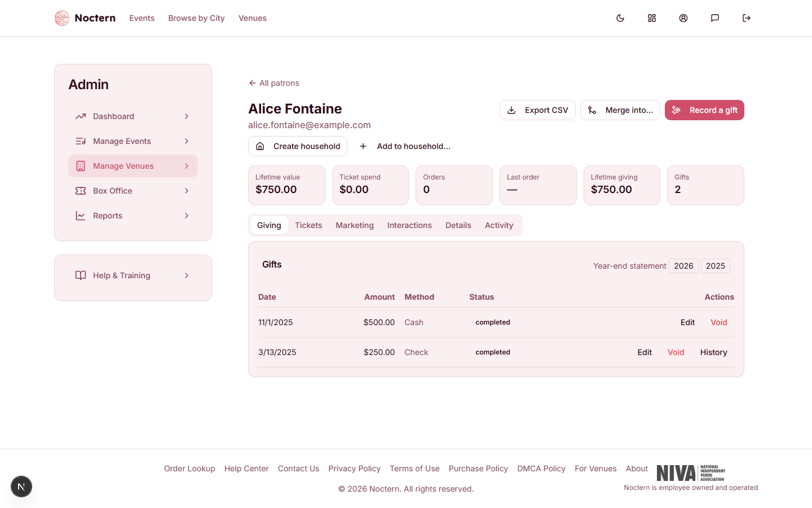The height and width of the screenshot is (508, 812).
Task: Click the alice.fontaine@example.com email text
Action: point(310,125)
